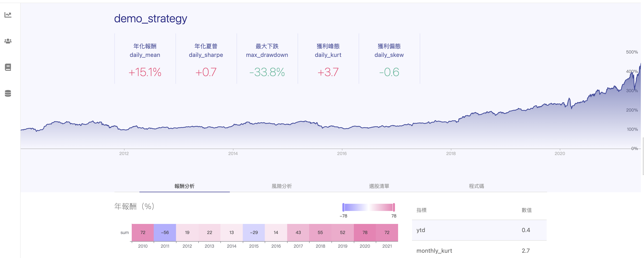The height and width of the screenshot is (258, 644).
Task: Click the right handle of color range slider
Action: [394, 207]
